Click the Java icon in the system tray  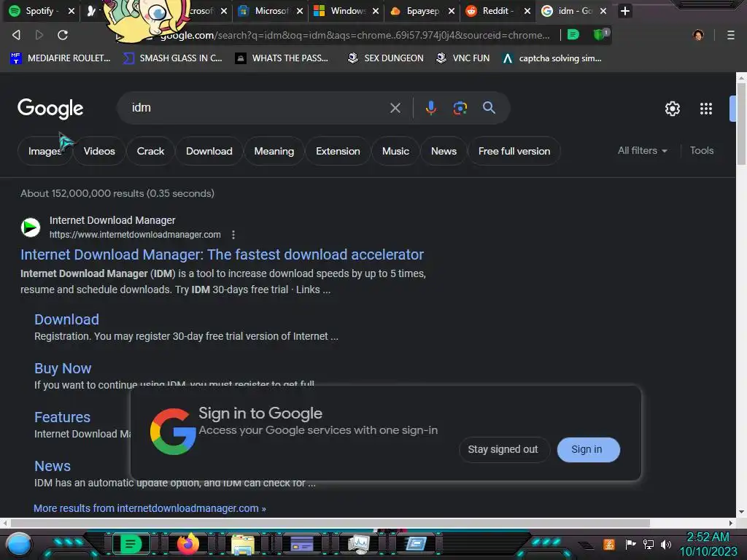[x=608, y=544]
